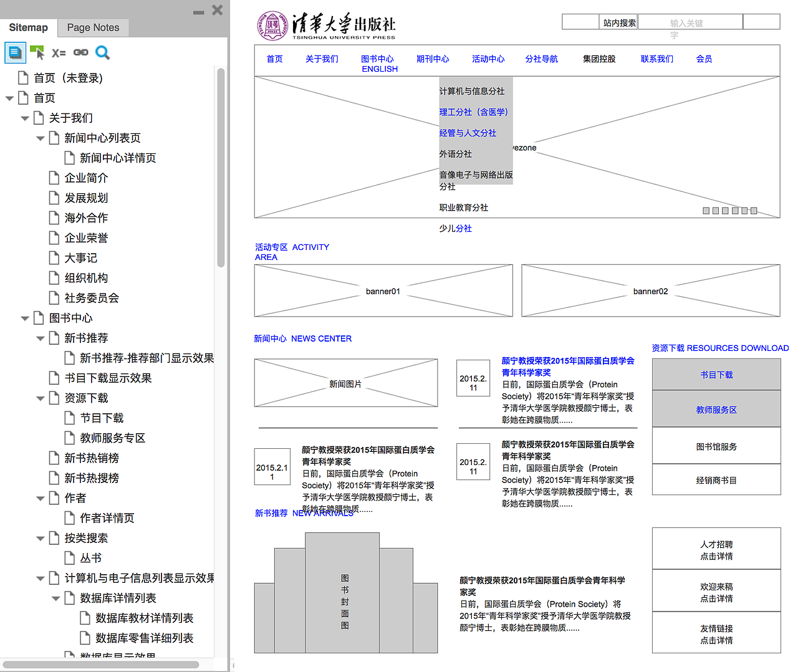Screen dimensions: 798x672
Task: Click 期刊中心 in the page navigation bar
Action: coord(433,59)
